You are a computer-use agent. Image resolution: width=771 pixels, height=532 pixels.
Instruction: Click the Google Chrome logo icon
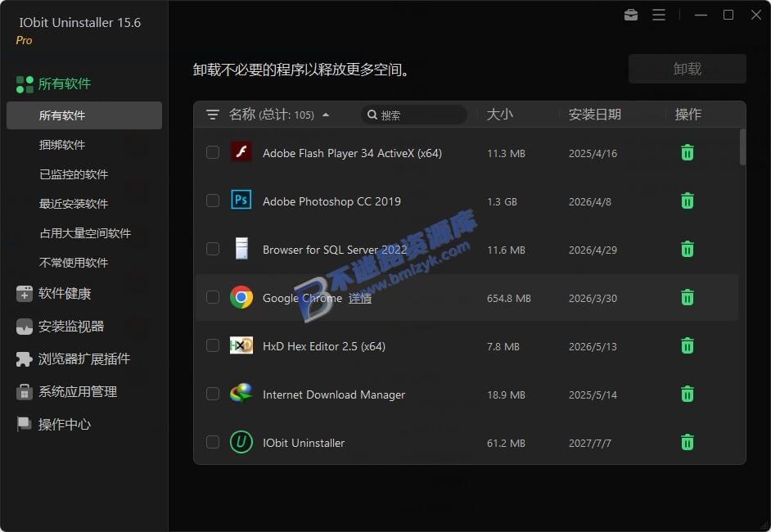coord(241,297)
